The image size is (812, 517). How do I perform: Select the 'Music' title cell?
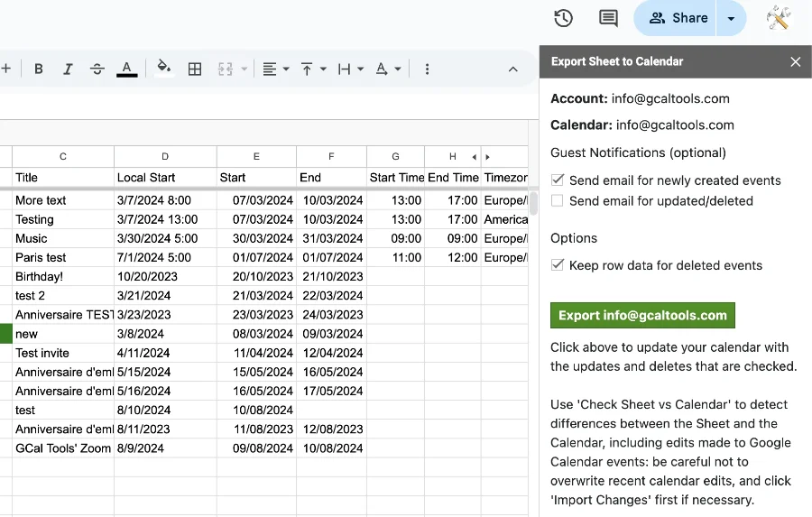click(62, 238)
